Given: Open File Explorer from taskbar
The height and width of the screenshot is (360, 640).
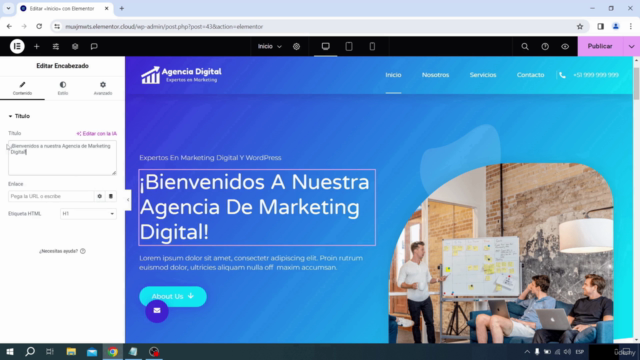Looking at the screenshot, I should coord(71,352).
